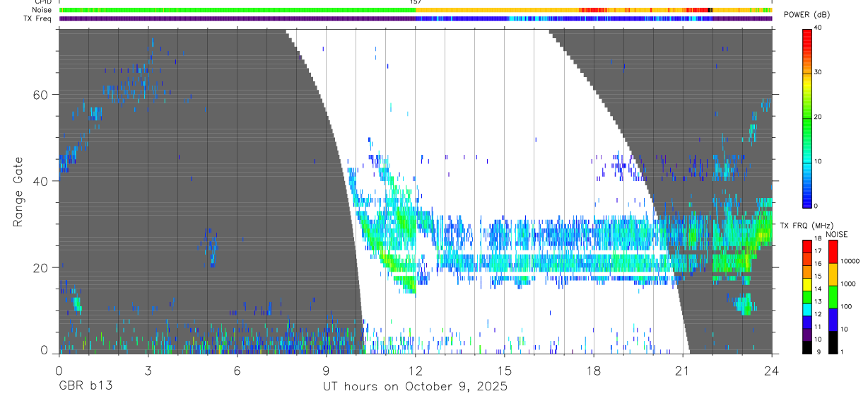Click the "30" tick on the power colorbar
The image size is (868, 401).
pos(818,73)
